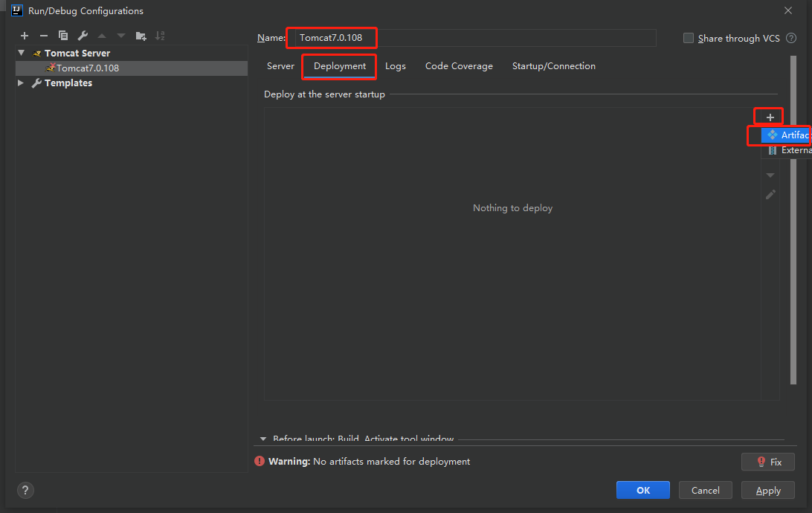Enable Share through VCS checkbox
Viewport: 812px width, 513px height.
(x=689, y=38)
